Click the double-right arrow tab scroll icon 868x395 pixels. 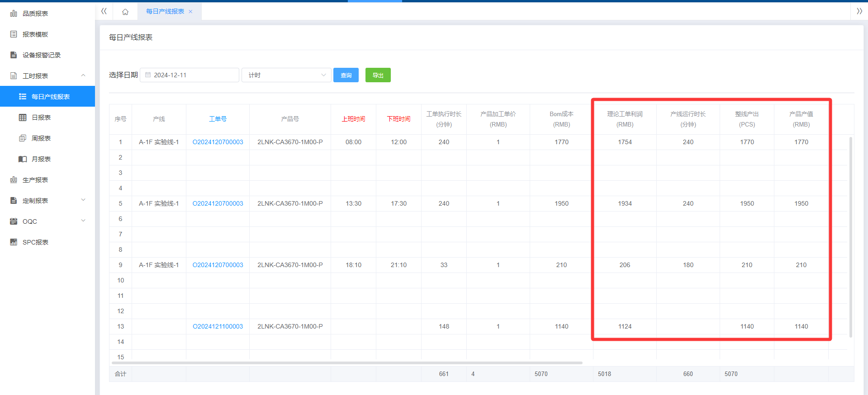pos(859,11)
